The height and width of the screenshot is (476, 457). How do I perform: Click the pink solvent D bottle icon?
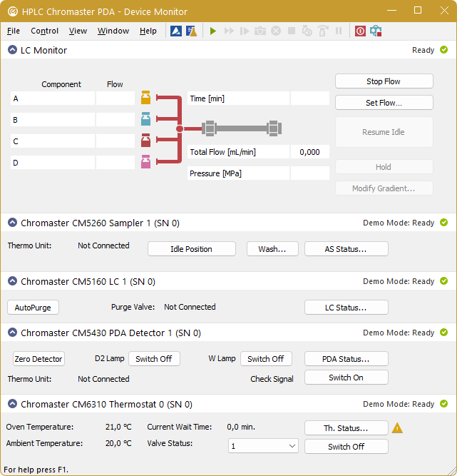pyautogui.click(x=146, y=161)
